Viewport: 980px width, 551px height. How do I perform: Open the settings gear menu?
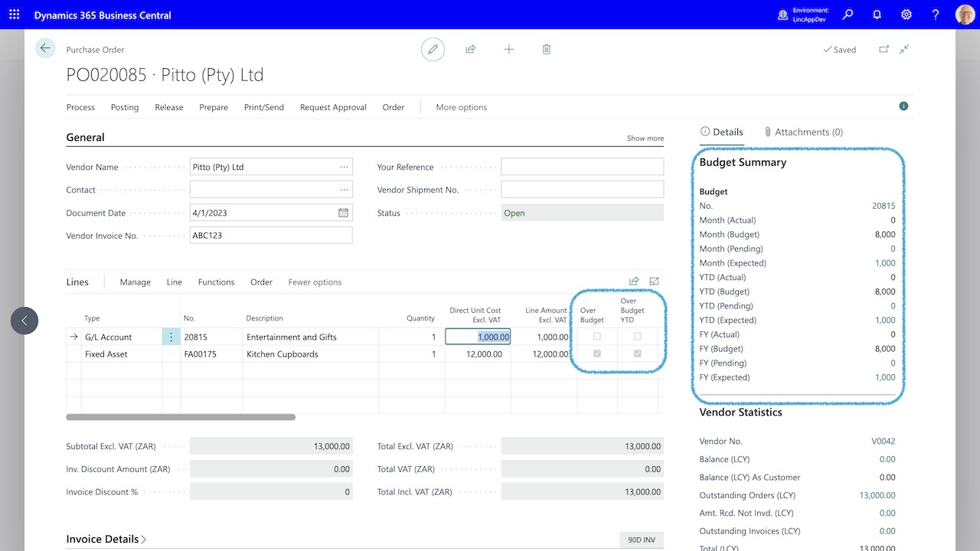click(906, 15)
